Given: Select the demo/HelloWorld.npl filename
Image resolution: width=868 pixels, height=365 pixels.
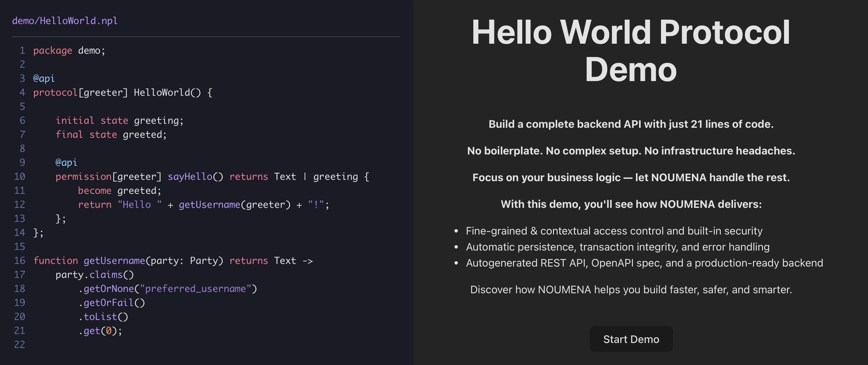Looking at the screenshot, I should tap(65, 21).
